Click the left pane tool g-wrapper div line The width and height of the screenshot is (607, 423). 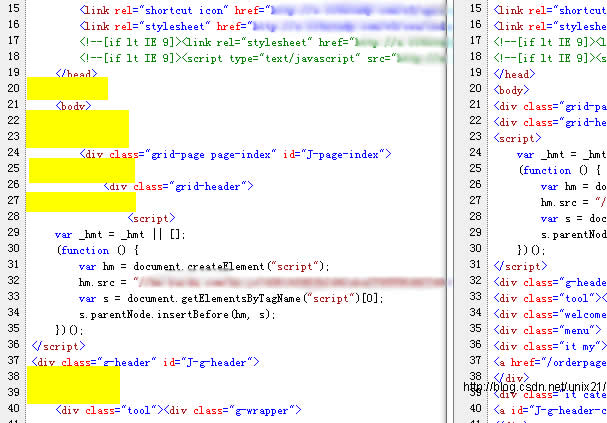tap(178, 411)
